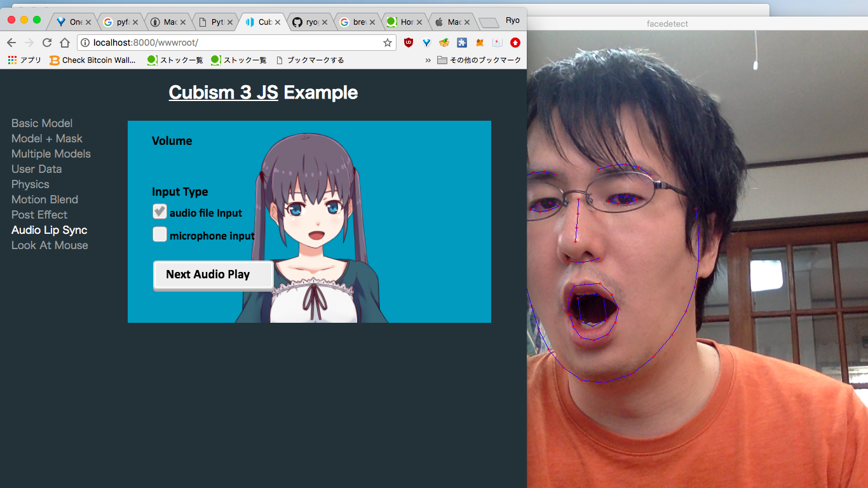The image size is (868, 488).
Task: Click the Live2D anime character model
Action: coord(311,229)
